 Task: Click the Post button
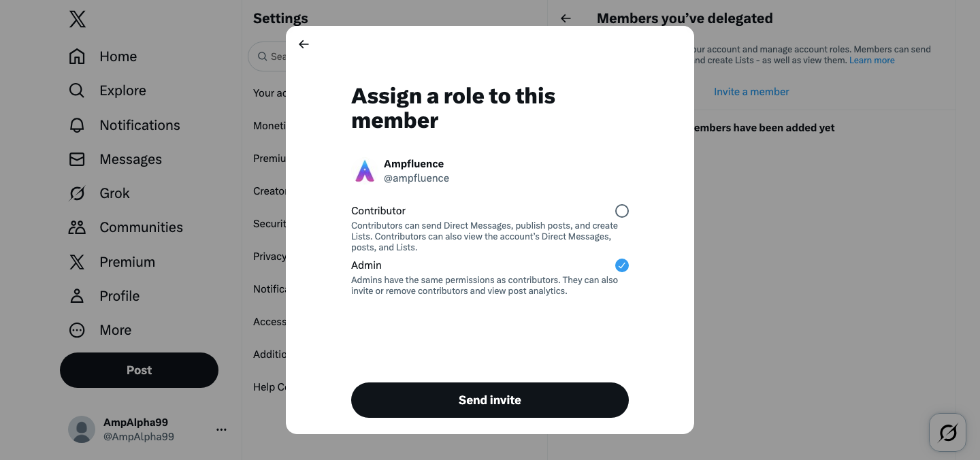point(139,370)
